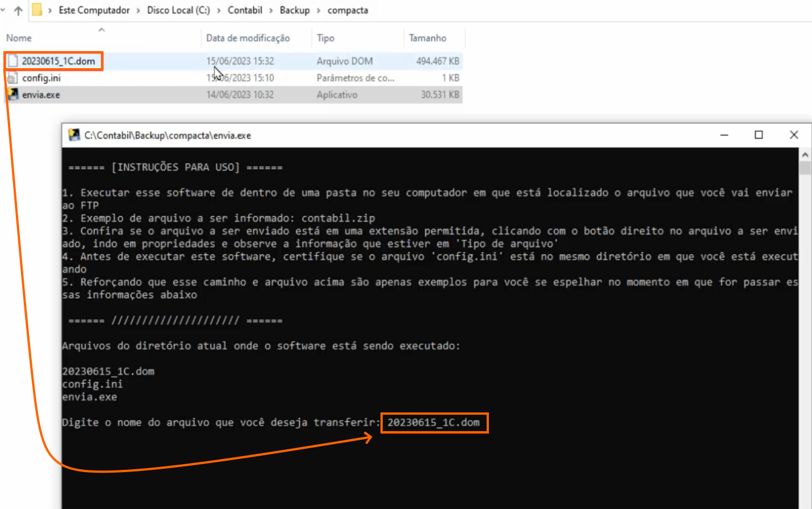
Task: Go to Disco Local (C:) breadcrumb
Action: (178, 10)
